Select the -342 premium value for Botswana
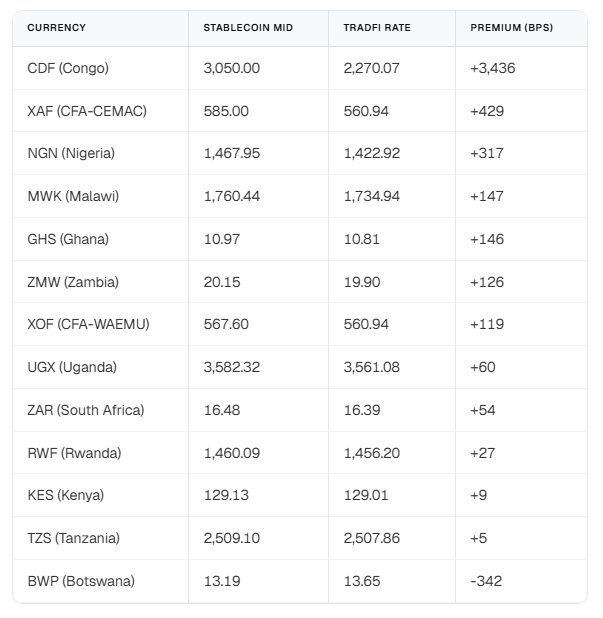The image size is (603, 618). tap(486, 581)
